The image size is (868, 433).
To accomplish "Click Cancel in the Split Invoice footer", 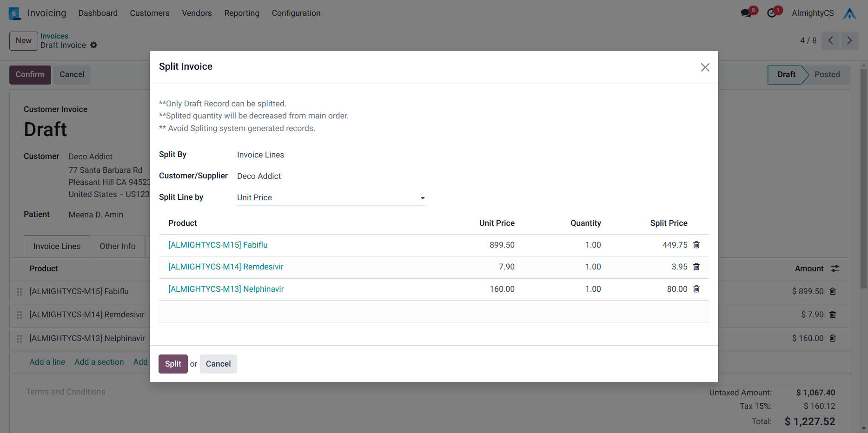I will point(218,364).
